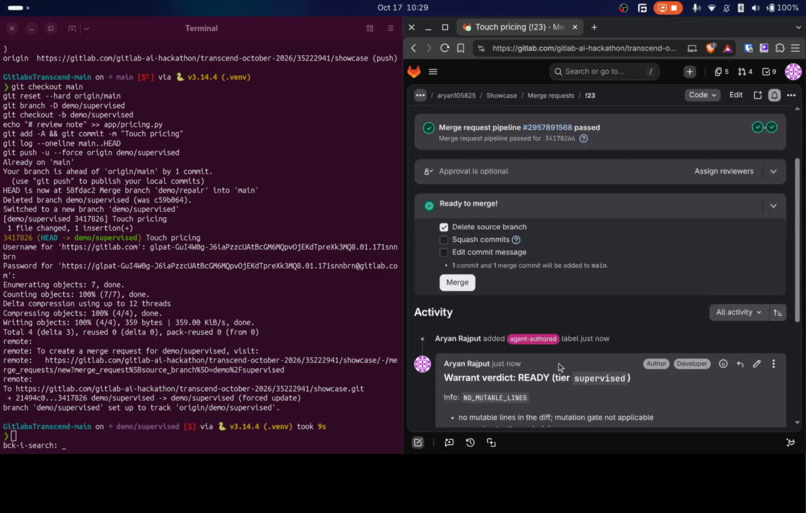Open the Showcase breadcrumb
Image resolution: width=806 pixels, height=513 pixels.
click(502, 96)
